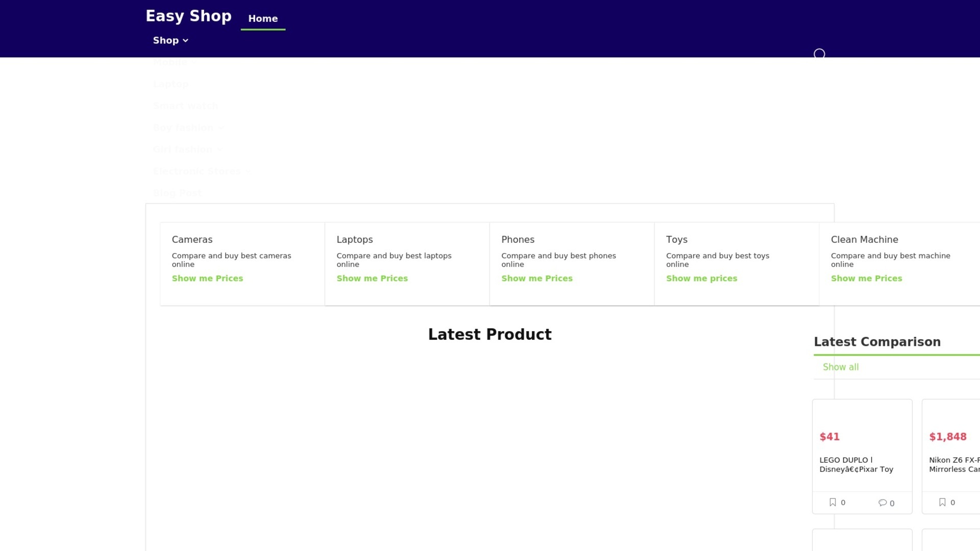The image size is (980, 551).
Task: Expand faded Girl fashion submenu
Action: [187, 149]
